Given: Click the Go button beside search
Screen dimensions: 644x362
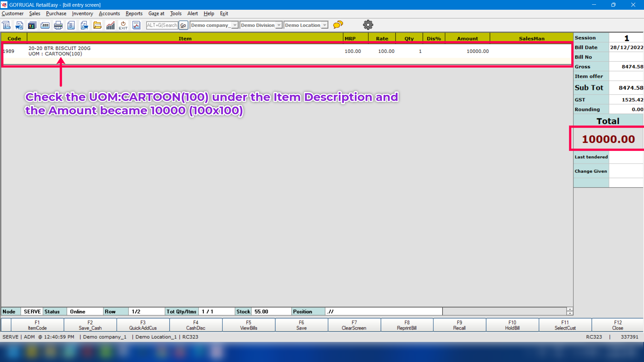Looking at the screenshot, I should coord(183,25).
